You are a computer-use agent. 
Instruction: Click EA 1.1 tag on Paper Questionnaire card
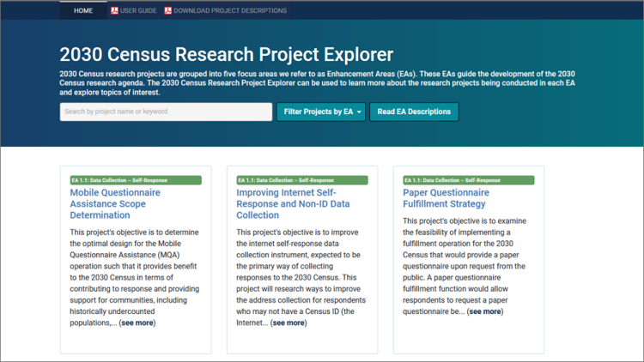click(469, 180)
